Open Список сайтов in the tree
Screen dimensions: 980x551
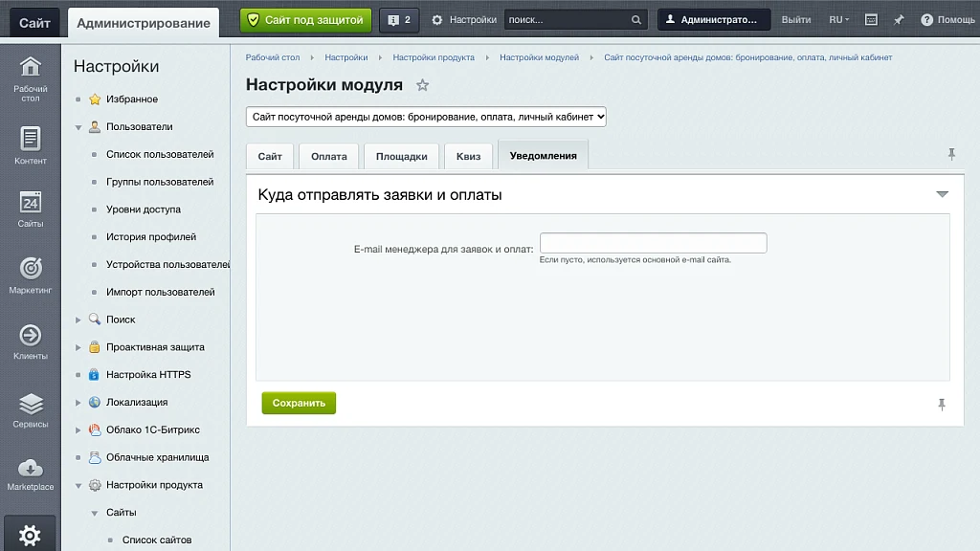(x=157, y=540)
